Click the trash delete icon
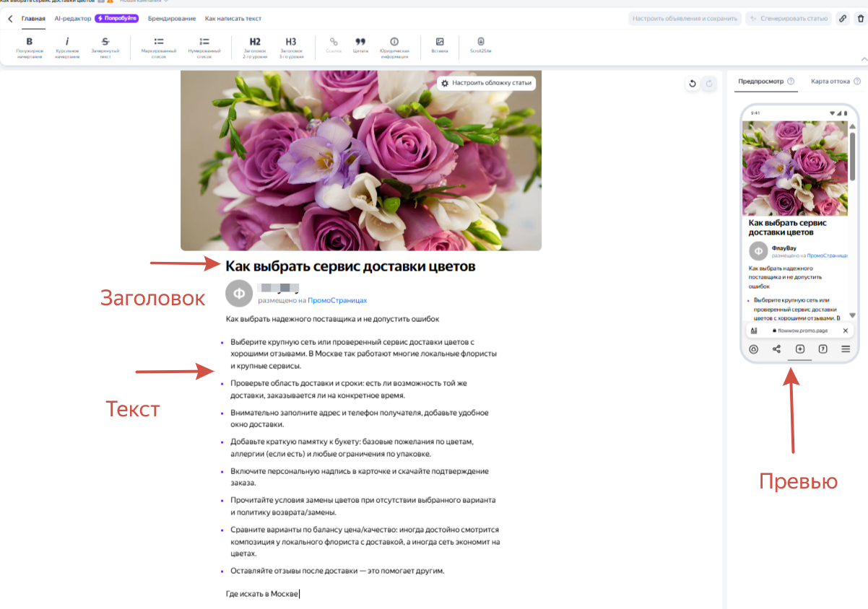 (x=859, y=19)
